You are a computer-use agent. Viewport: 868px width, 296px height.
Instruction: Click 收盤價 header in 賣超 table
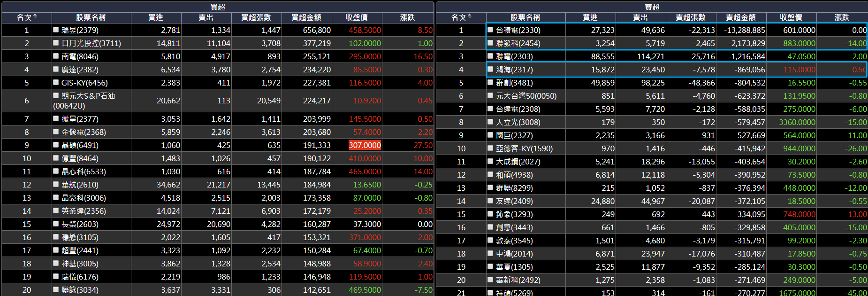coord(791,17)
